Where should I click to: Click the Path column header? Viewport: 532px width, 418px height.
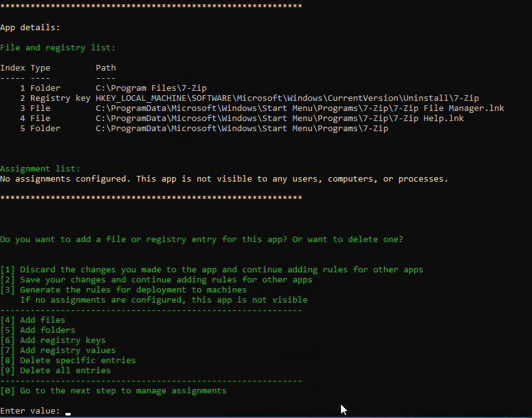tap(106, 68)
